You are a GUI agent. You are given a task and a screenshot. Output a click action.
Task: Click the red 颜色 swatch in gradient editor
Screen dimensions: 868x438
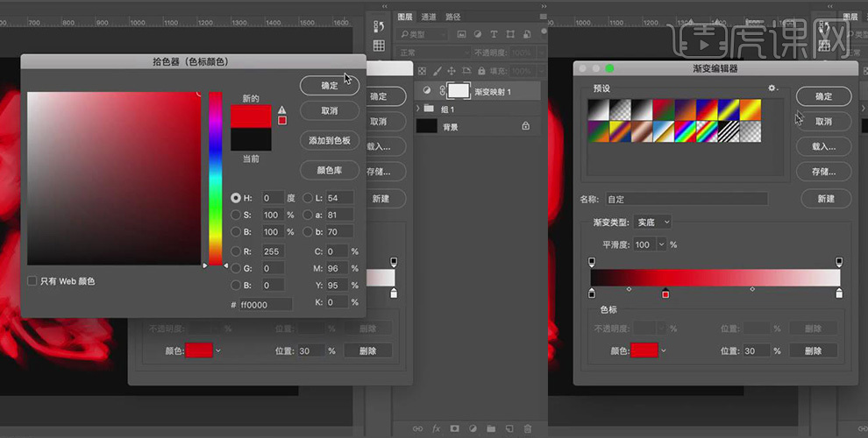[x=644, y=350]
